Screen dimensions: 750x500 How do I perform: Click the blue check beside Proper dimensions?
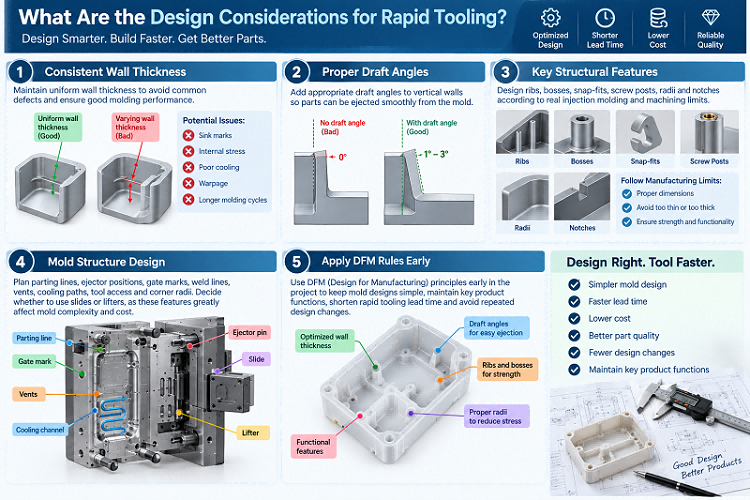pyautogui.click(x=627, y=194)
